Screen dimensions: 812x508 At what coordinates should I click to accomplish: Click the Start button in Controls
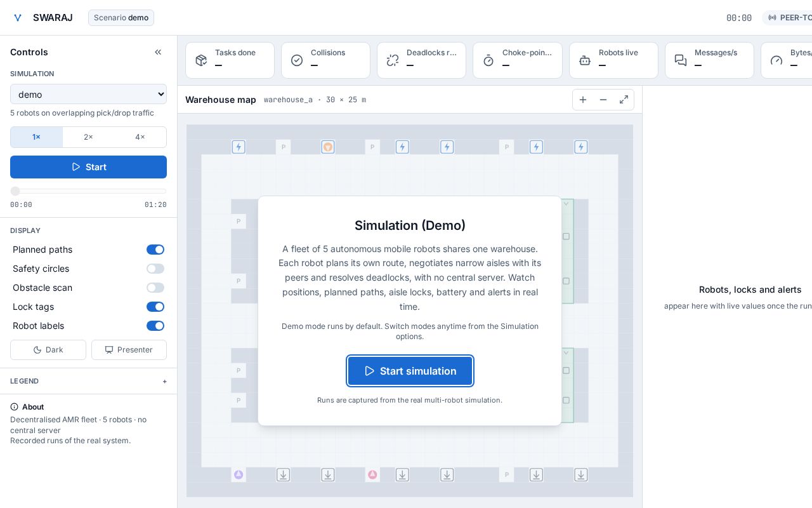click(x=88, y=167)
